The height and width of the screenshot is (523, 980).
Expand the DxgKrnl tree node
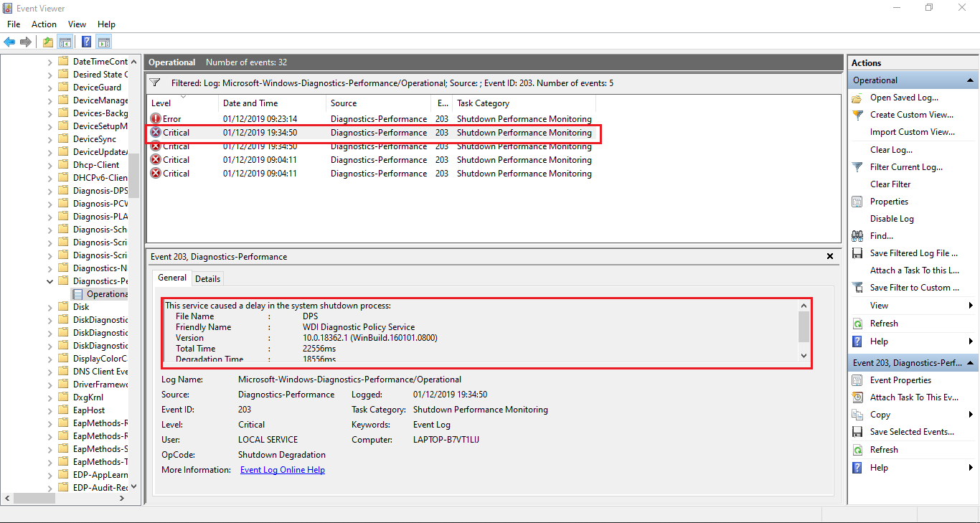(x=50, y=397)
